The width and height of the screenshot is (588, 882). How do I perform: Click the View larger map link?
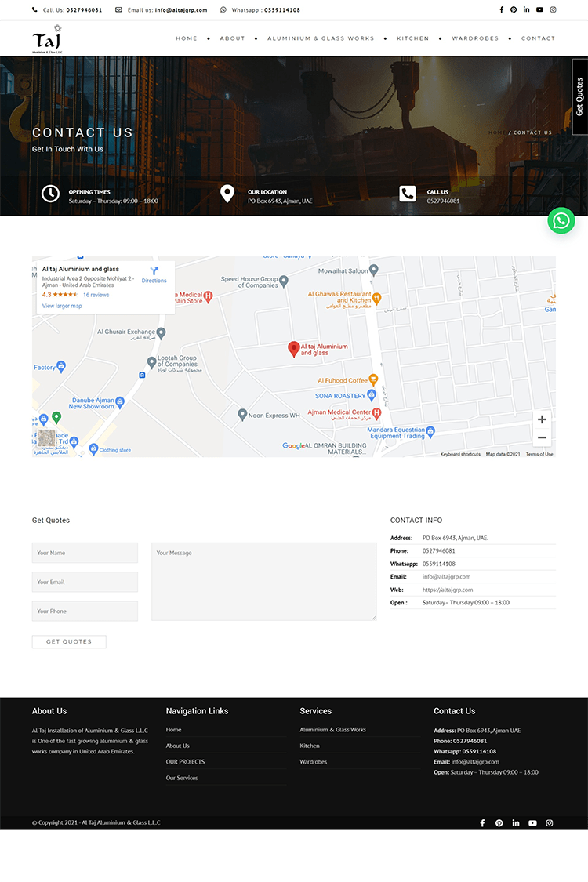(x=62, y=306)
